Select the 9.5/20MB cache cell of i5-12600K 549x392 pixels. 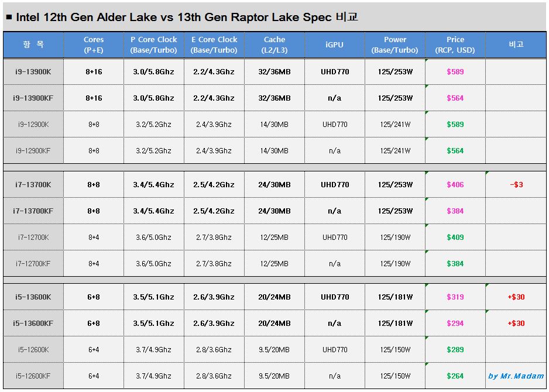[274, 349]
